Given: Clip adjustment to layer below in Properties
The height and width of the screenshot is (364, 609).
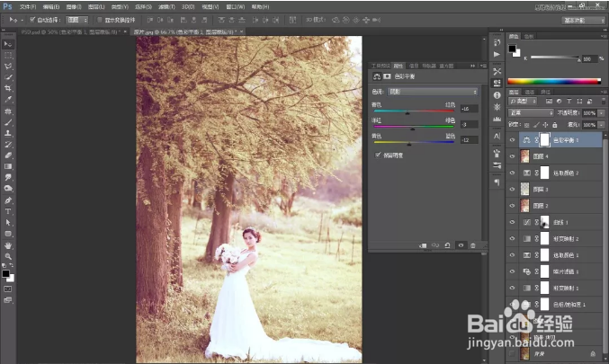Looking at the screenshot, I should click(423, 245).
